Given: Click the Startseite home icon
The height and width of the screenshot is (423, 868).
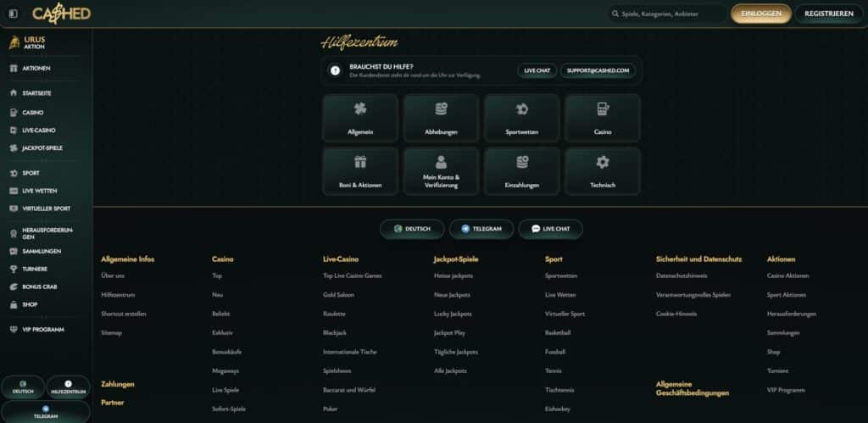Looking at the screenshot, I should (14, 93).
